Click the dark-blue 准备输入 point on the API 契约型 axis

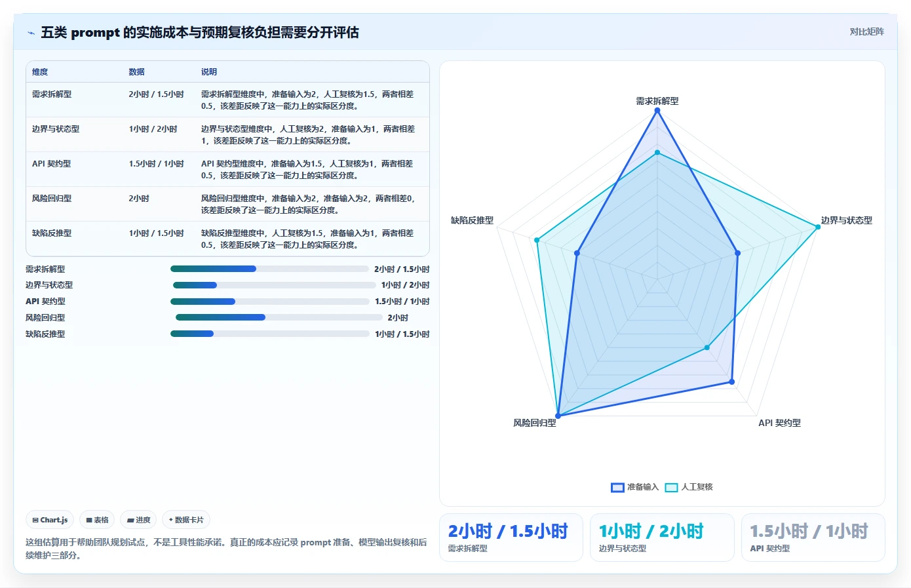(x=732, y=382)
